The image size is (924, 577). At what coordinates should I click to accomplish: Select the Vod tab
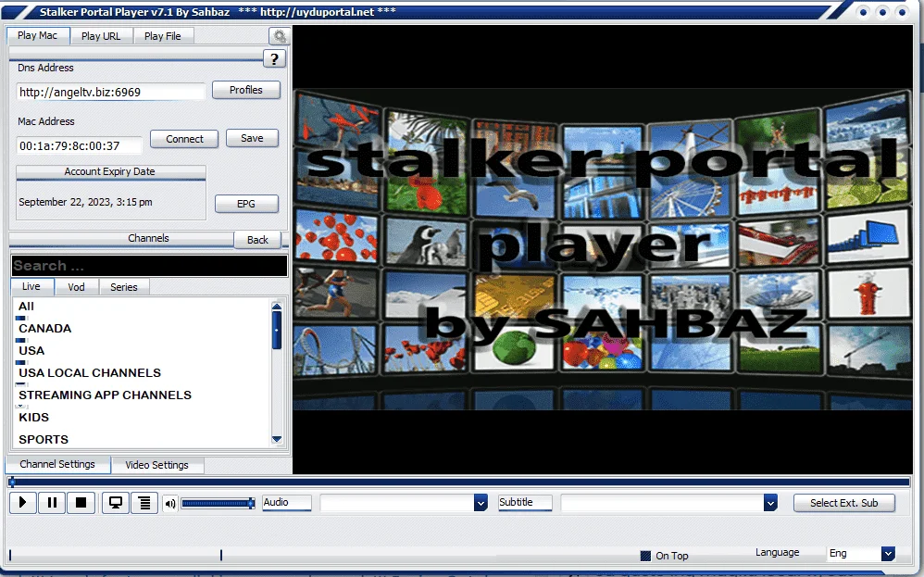point(76,287)
